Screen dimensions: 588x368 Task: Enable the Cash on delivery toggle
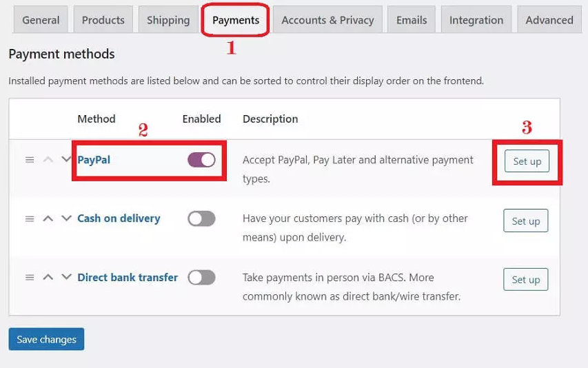pyautogui.click(x=201, y=218)
